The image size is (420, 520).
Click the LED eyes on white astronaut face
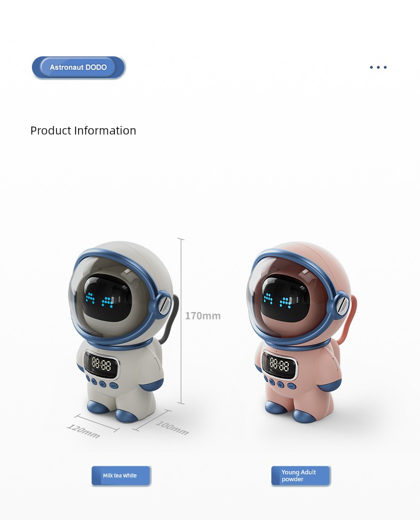coord(100,300)
